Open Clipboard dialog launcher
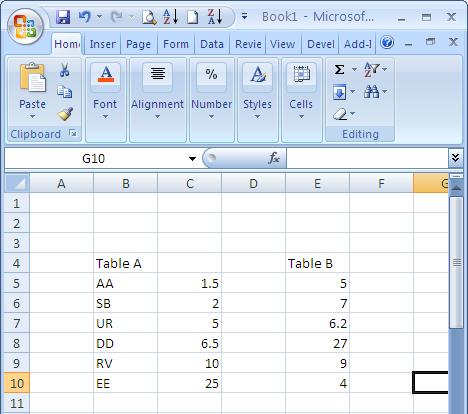Viewport: 468px width, 414px height. 73,133
